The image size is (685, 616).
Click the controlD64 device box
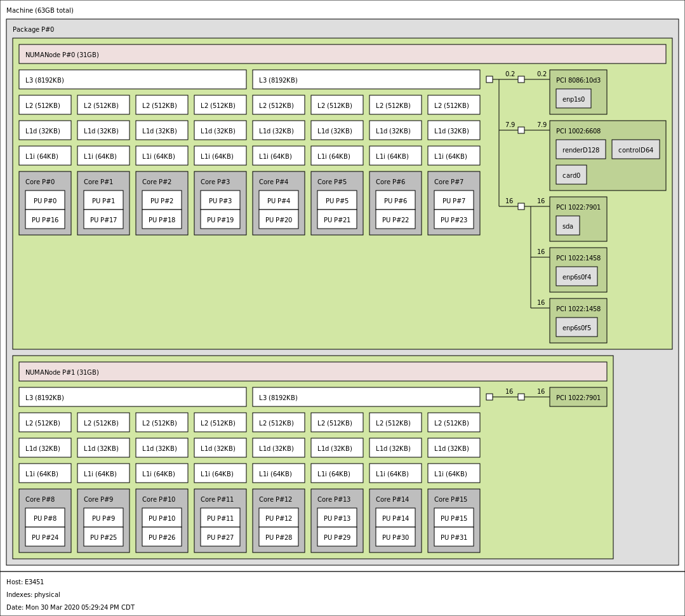(635, 150)
